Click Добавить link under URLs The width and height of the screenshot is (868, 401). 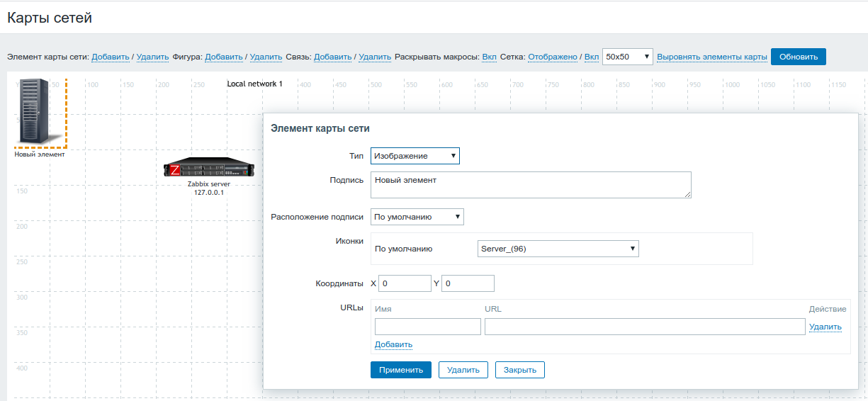click(393, 344)
